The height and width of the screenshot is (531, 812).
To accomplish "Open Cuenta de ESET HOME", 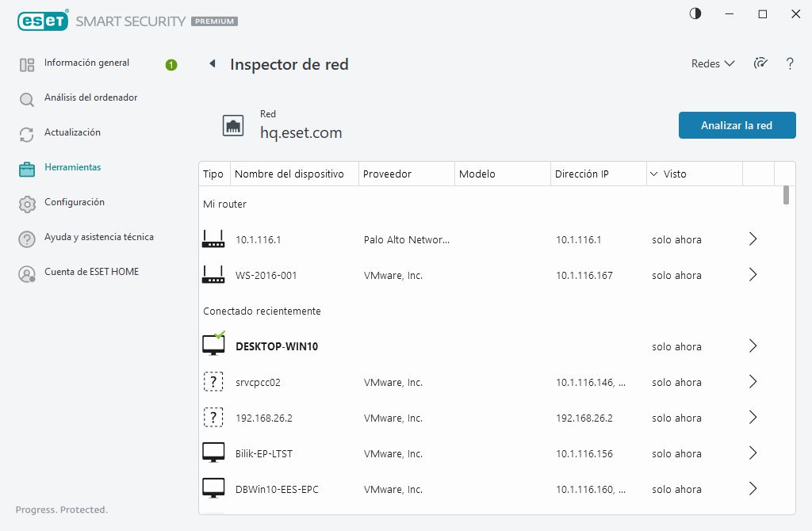I will tap(92, 272).
